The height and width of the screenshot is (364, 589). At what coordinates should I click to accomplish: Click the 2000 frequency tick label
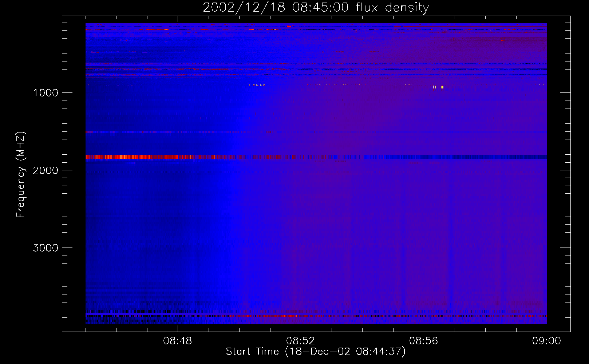(x=46, y=170)
